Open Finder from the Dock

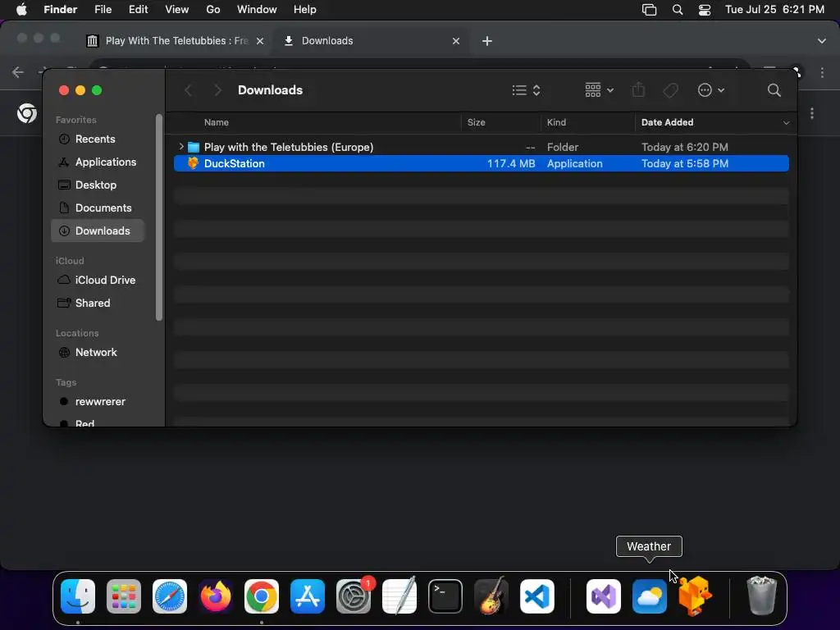tap(78, 596)
